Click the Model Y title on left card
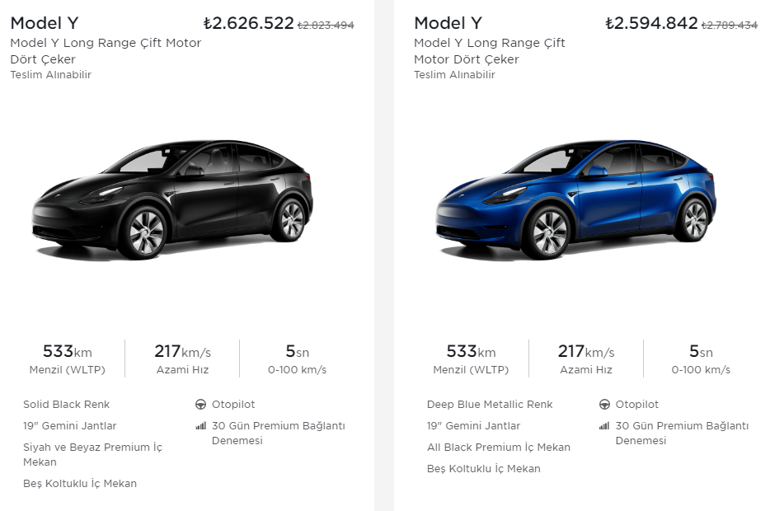The image size is (770, 511). click(x=44, y=23)
